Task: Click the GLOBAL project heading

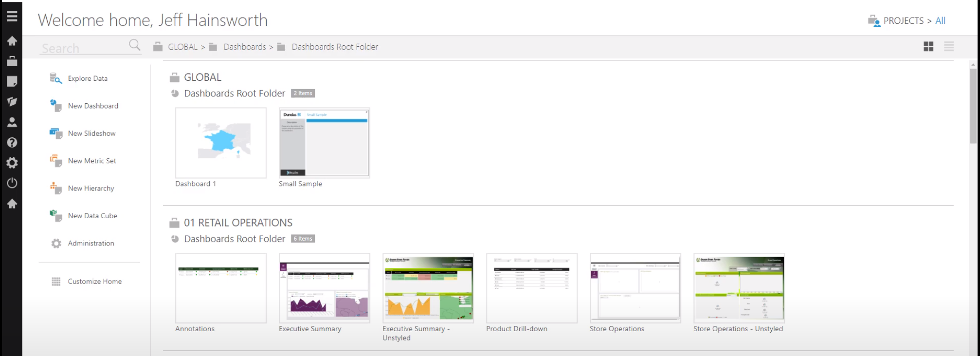Action: coord(202,77)
